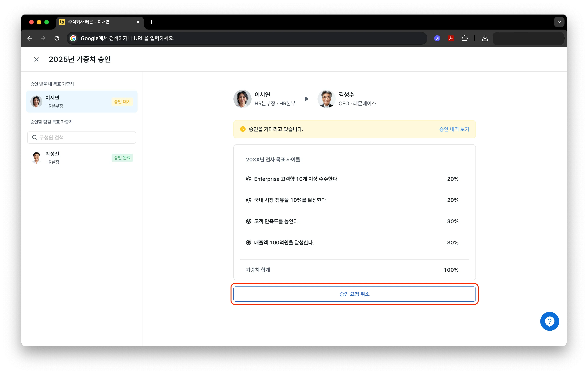
Task: Click the 고객 만족도를 높인다 goal
Action: click(x=276, y=221)
